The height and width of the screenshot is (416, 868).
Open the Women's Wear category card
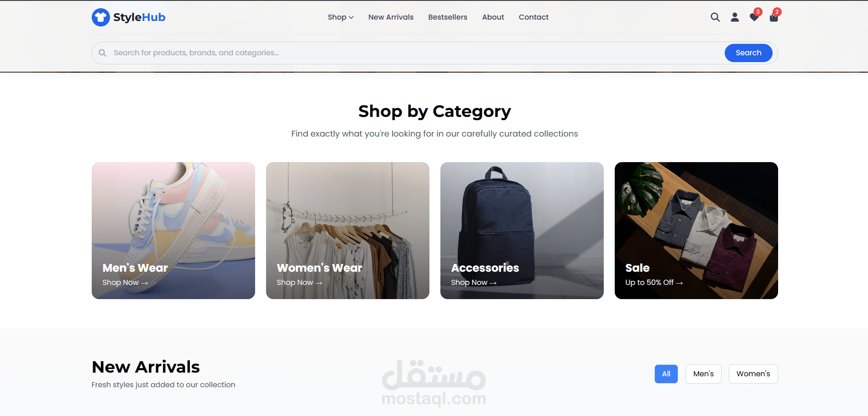click(347, 231)
